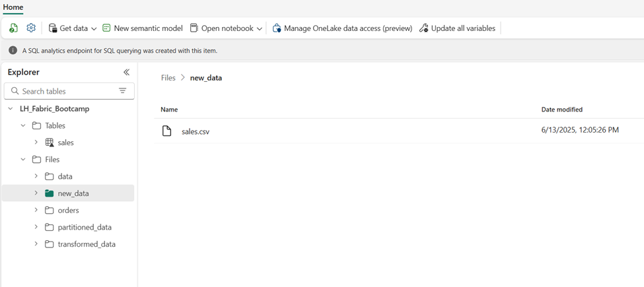Click Files in the breadcrumb

pyautogui.click(x=168, y=78)
